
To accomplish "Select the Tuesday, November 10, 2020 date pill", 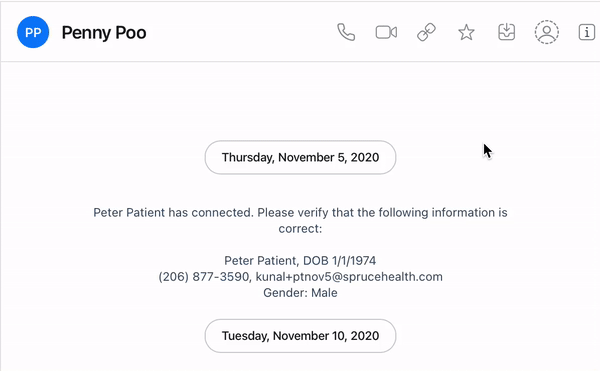I will (300, 336).
